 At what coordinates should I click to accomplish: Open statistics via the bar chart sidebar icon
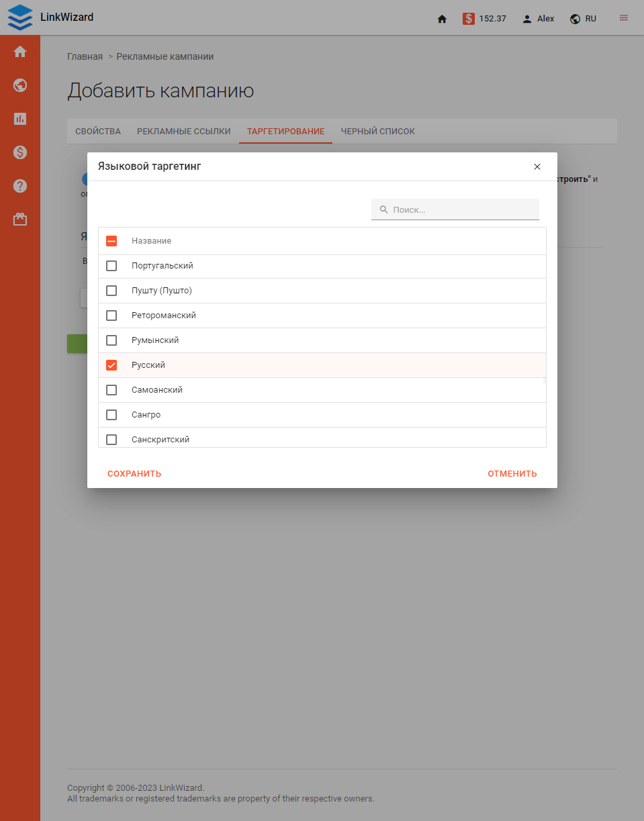tap(20, 119)
